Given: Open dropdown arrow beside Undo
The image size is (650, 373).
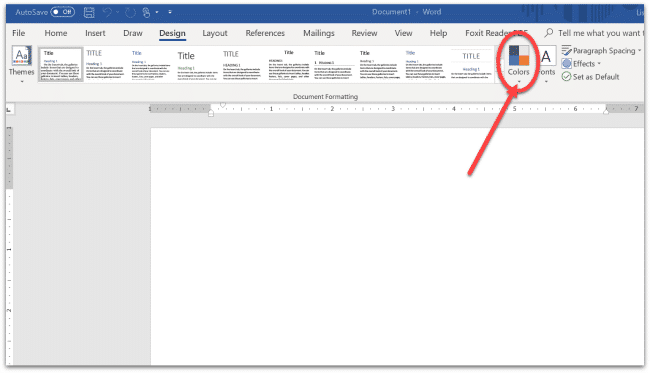Looking at the screenshot, I should 118,12.
